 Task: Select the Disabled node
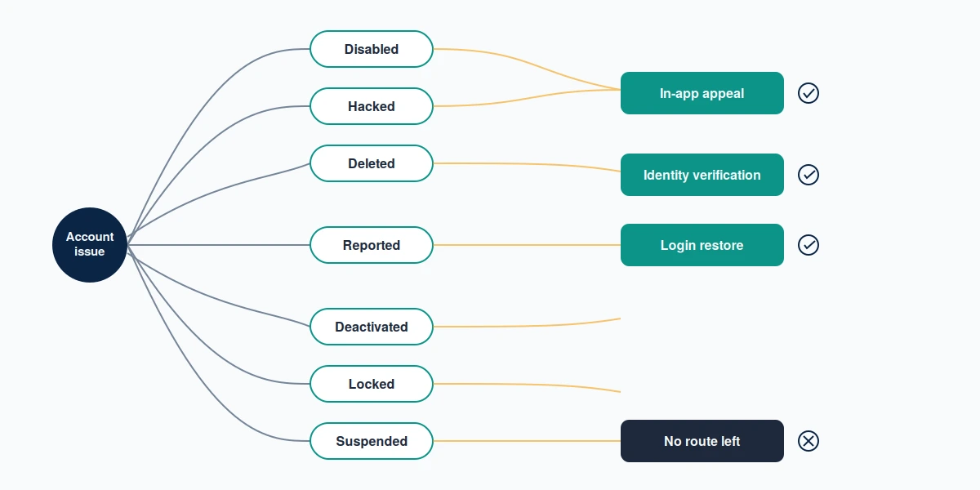pos(372,49)
